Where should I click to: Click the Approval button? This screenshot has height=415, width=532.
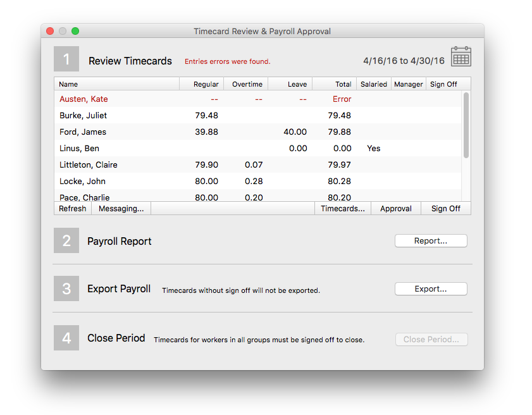click(x=396, y=208)
